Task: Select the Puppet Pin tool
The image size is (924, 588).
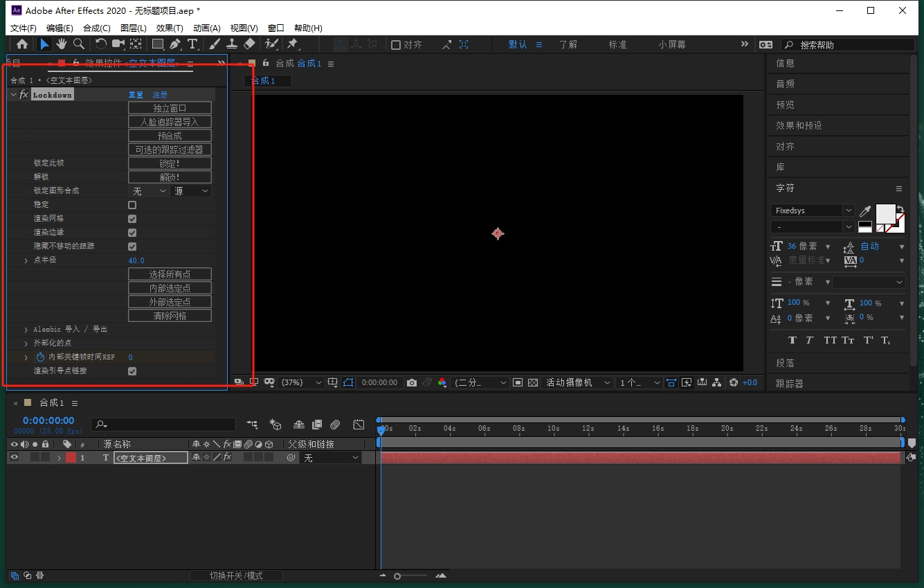Action: pos(292,44)
